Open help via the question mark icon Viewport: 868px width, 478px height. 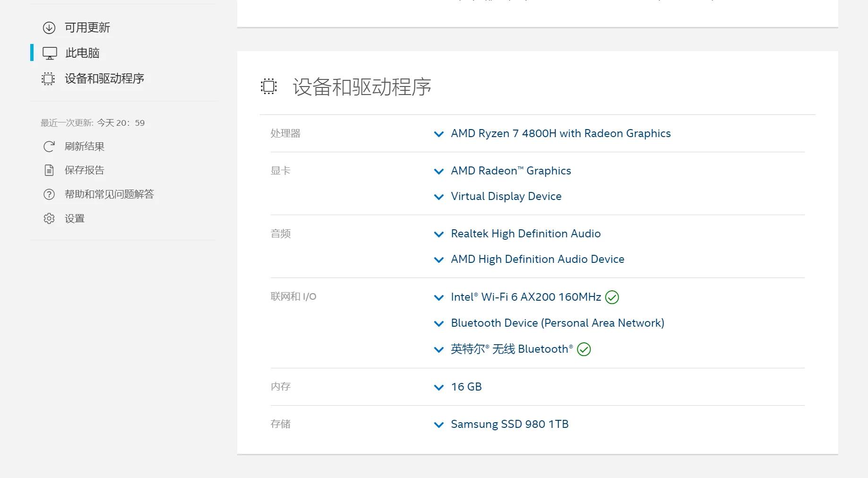49,194
